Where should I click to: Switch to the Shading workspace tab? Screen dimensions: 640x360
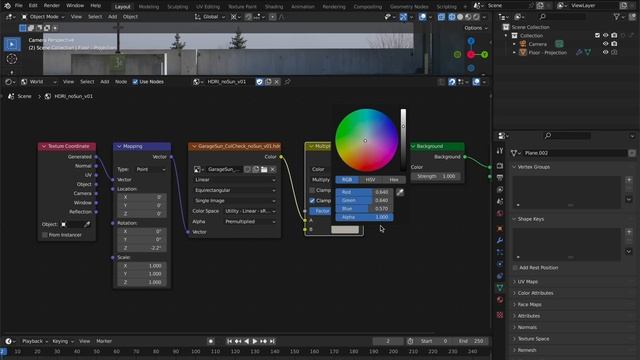tap(274, 7)
